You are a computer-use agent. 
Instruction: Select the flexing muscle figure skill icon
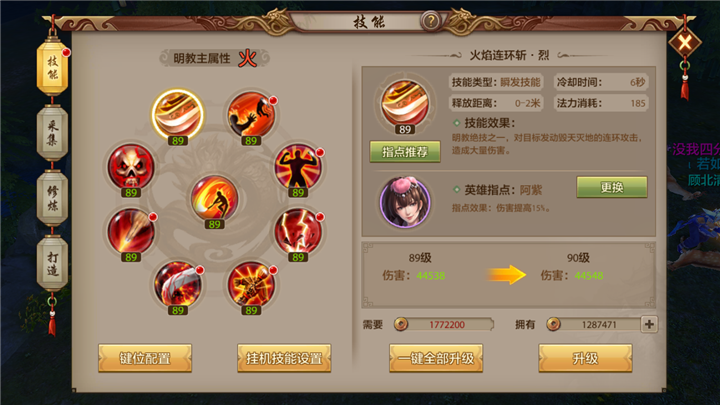tap(298, 166)
